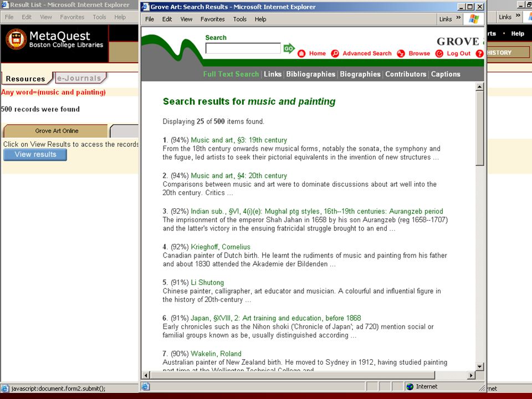Select the Grove Art Online tab
The height and width of the screenshot is (399, 532).
tap(57, 131)
